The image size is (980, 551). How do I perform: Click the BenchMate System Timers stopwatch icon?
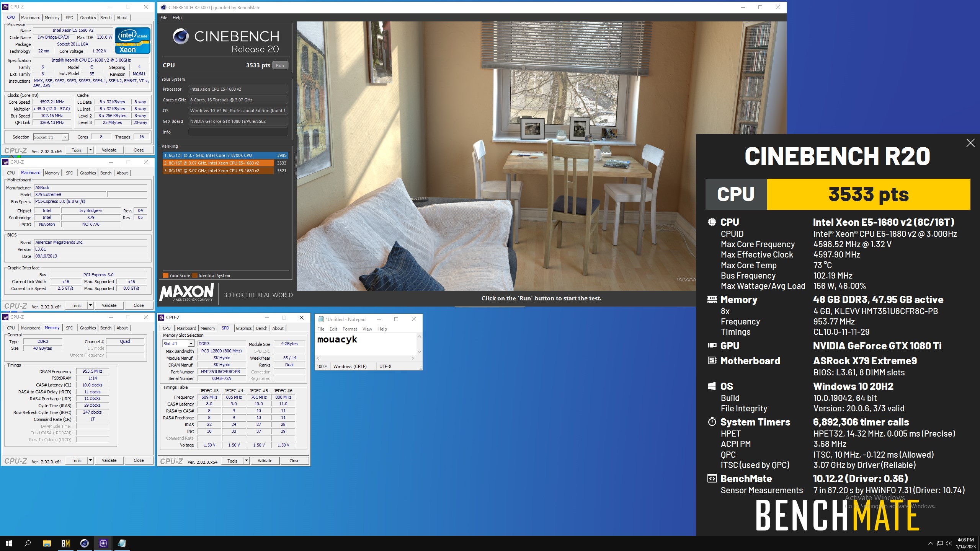pyautogui.click(x=712, y=422)
